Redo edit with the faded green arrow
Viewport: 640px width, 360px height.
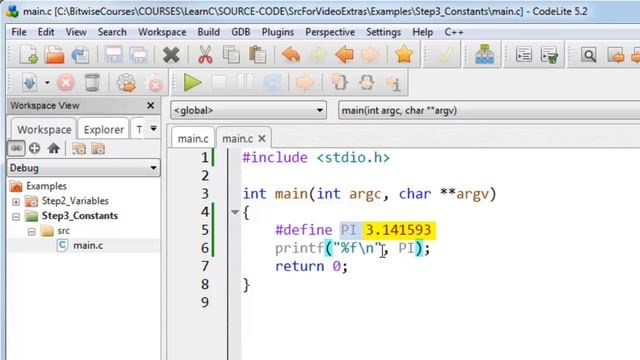(317, 55)
